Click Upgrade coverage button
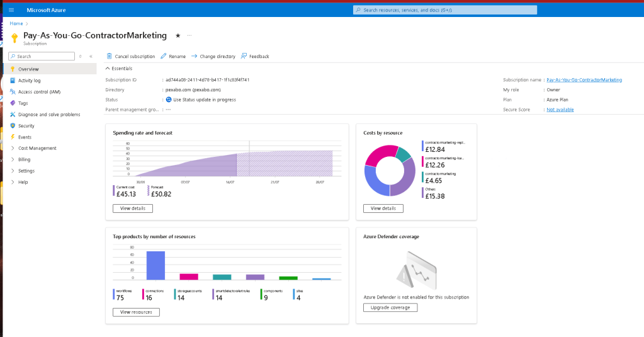The image size is (644, 337). pyautogui.click(x=390, y=307)
